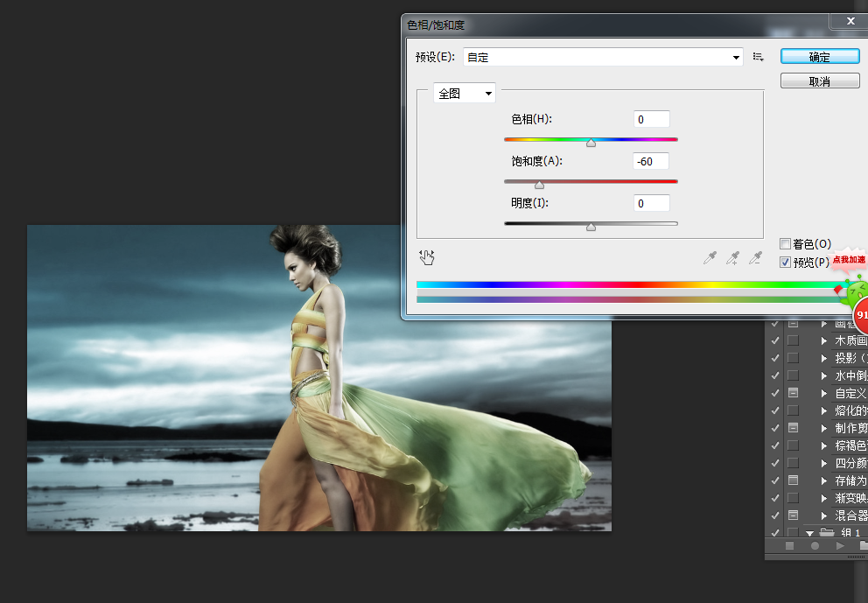Click the 饱和度 field showing -60
868x603 pixels.
[651, 161]
